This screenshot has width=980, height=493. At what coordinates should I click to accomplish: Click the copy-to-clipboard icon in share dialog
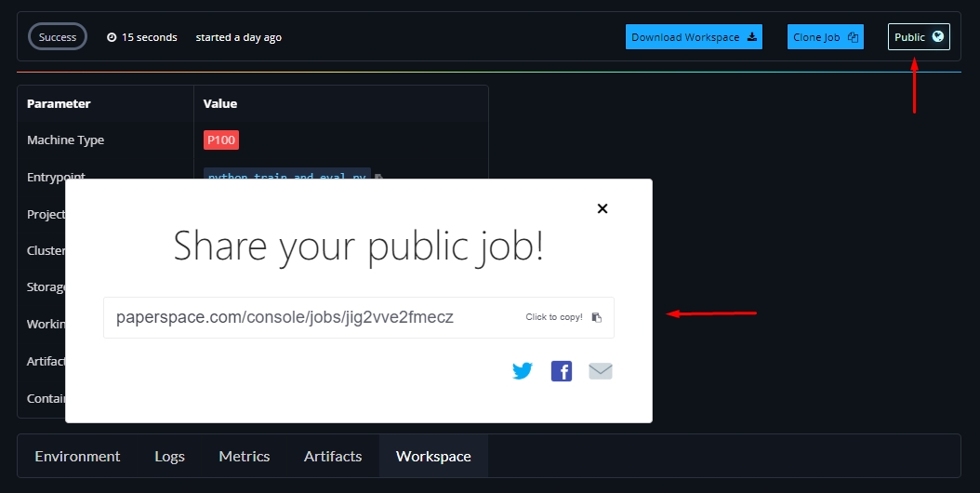[x=597, y=317]
